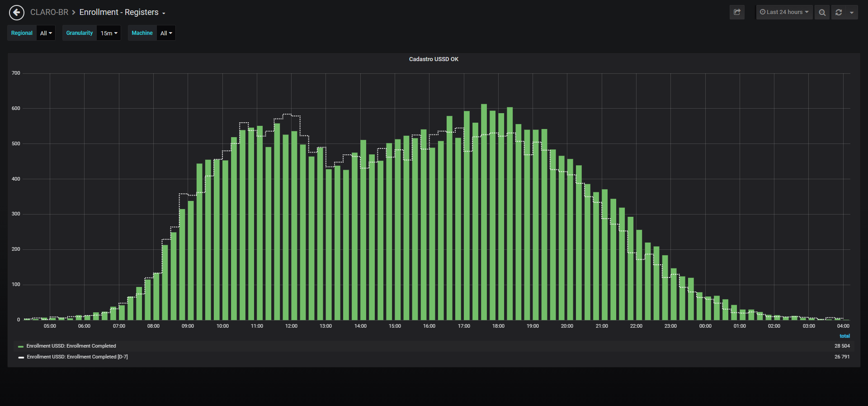This screenshot has height=406, width=868.
Task: Click the back arrow circle icon
Action: click(17, 13)
